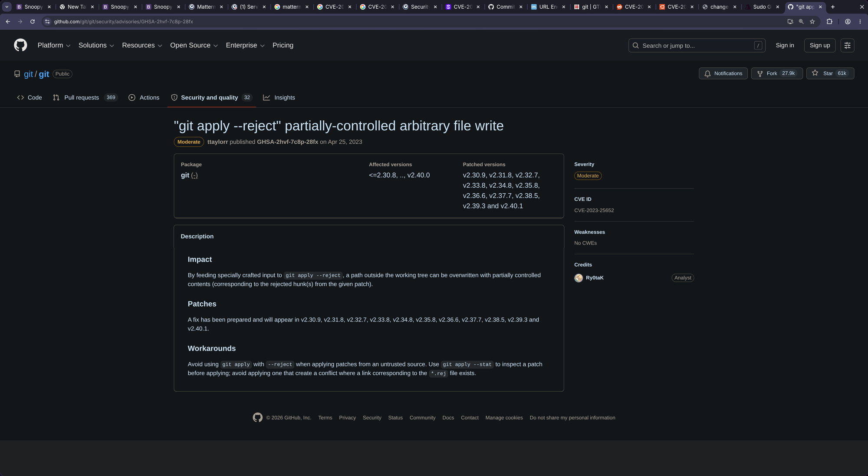Click the Moderate badge under Severity
This screenshot has width=868, height=476.
click(588, 176)
